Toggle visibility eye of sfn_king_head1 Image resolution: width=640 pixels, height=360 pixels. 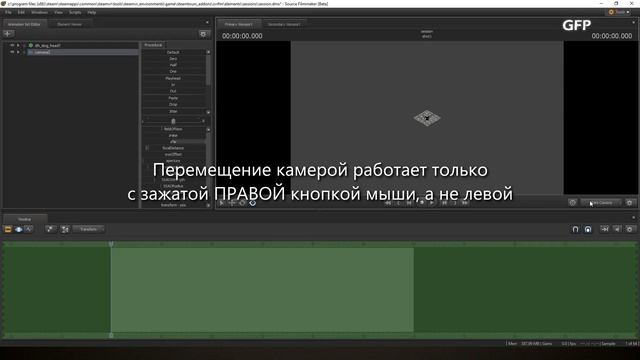[x=12, y=45]
